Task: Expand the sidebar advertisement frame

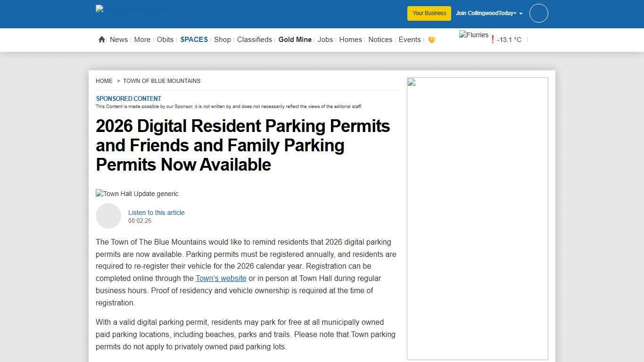Action: pos(477,218)
